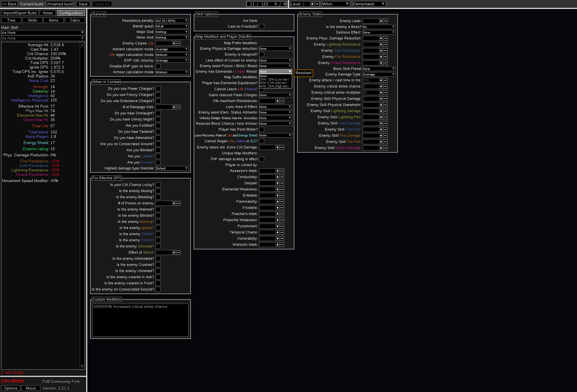Check 'Is the enemy Shocked?'

pos(158,246)
